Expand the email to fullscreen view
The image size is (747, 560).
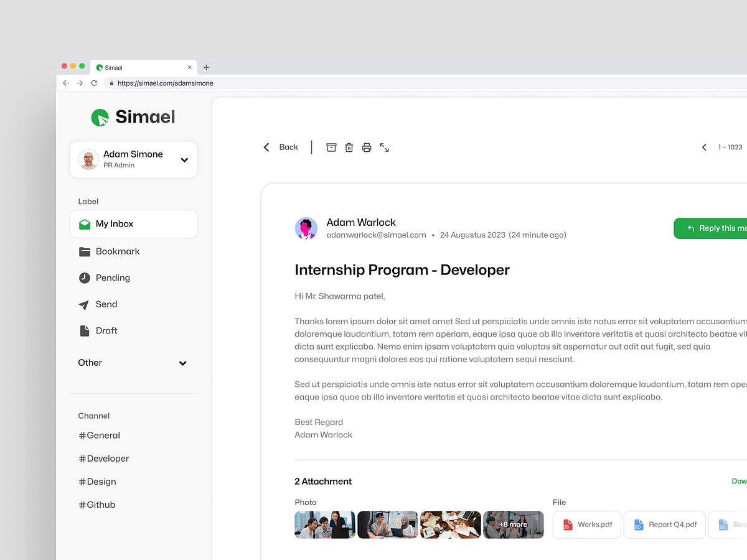[x=384, y=147]
